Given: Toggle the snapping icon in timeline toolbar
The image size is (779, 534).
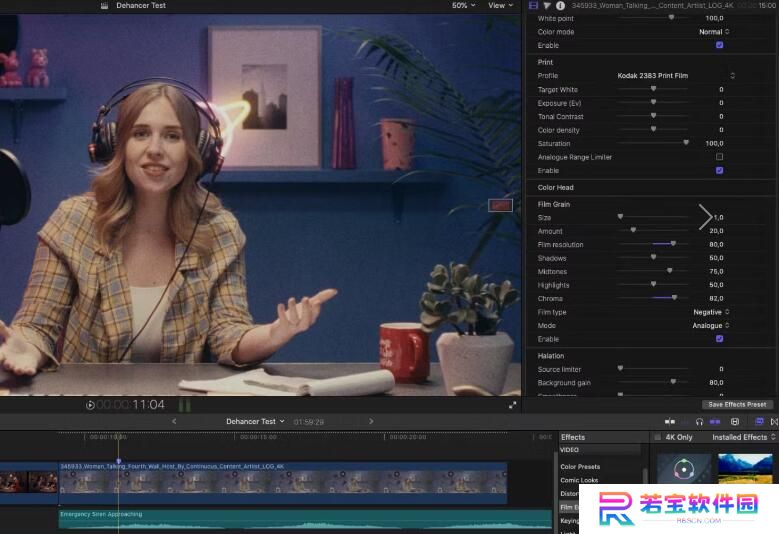Looking at the screenshot, I should tap(715, 422).
